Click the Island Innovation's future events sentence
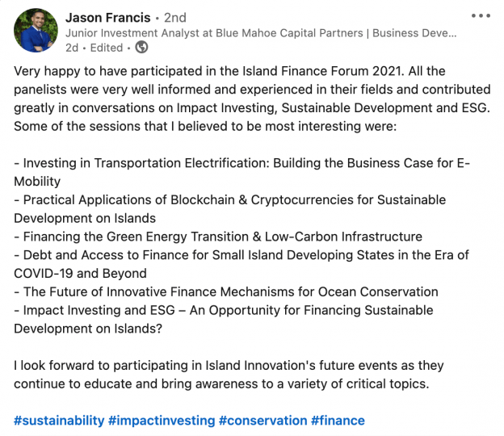The image size is (504, 436). coord(229,375)
